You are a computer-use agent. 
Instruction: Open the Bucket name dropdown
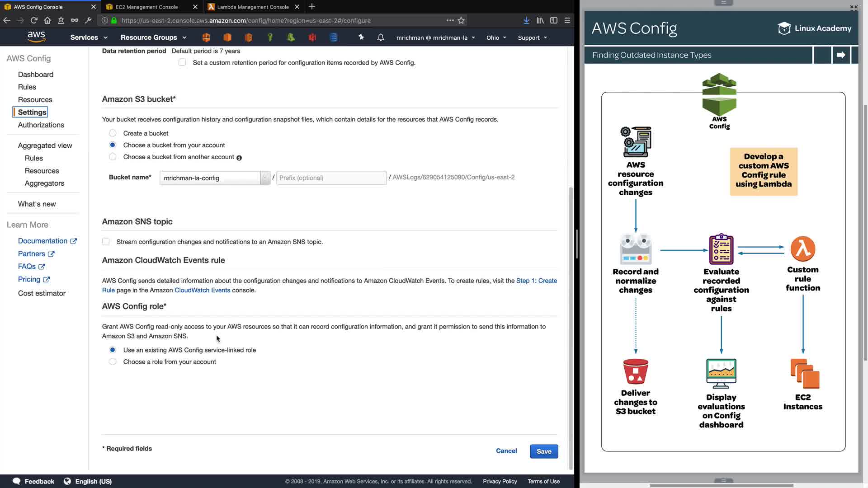(265, 178)
